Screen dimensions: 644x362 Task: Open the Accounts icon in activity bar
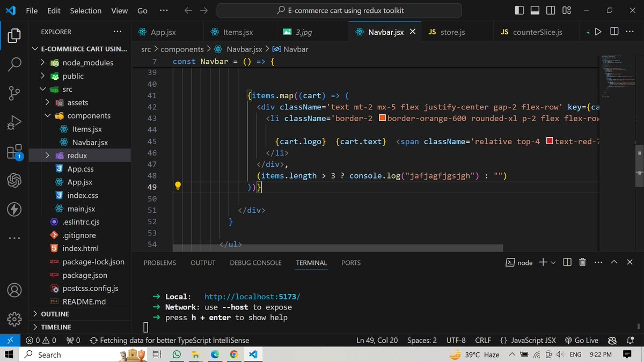pyautogui.click(x=14, y=290)
